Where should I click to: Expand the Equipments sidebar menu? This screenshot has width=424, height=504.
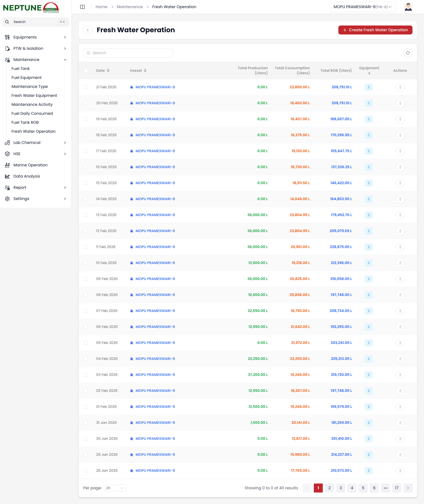(36, 37)
